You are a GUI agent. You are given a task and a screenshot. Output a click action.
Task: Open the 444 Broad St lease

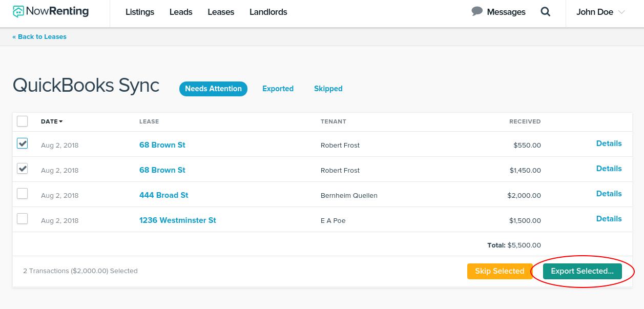pos(164,195)
